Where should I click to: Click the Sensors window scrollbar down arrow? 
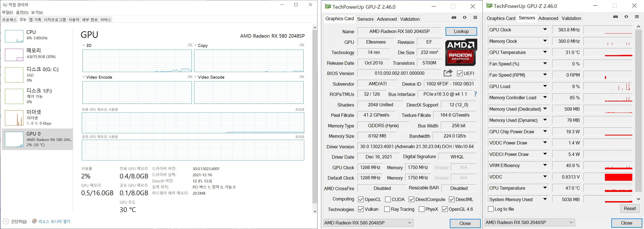tap(638, 199)
